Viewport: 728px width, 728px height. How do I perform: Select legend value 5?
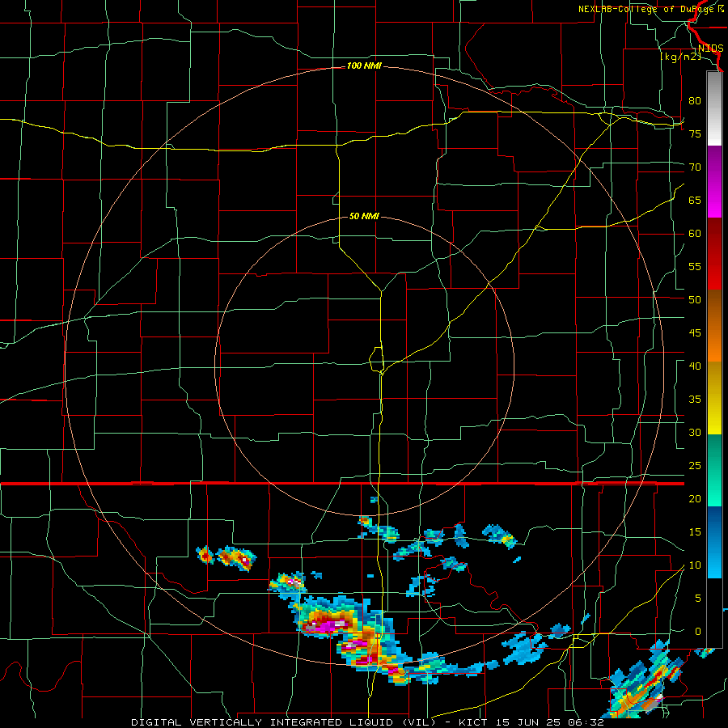(698, 598)
